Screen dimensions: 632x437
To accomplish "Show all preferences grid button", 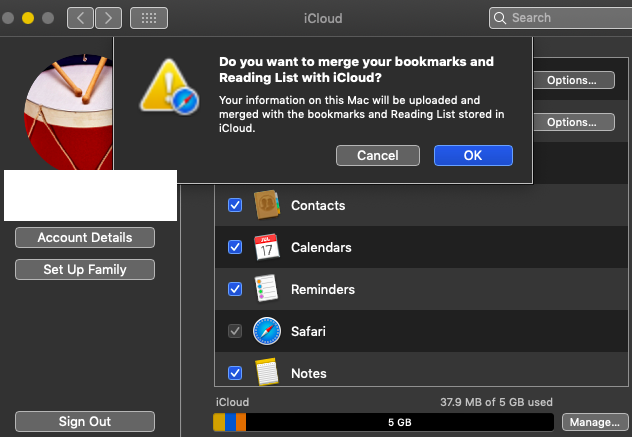I will 149,18.
